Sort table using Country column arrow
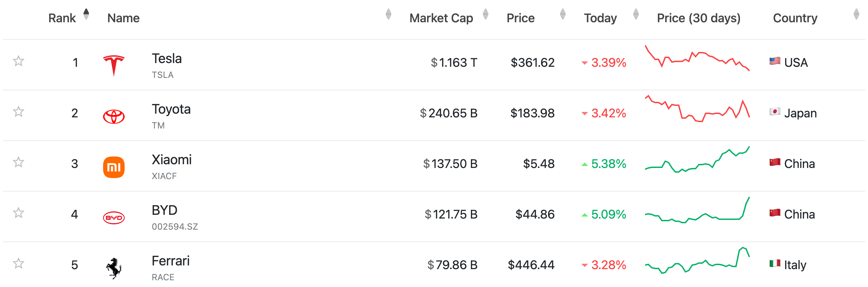The image size is (868, 287). point(856,14)
